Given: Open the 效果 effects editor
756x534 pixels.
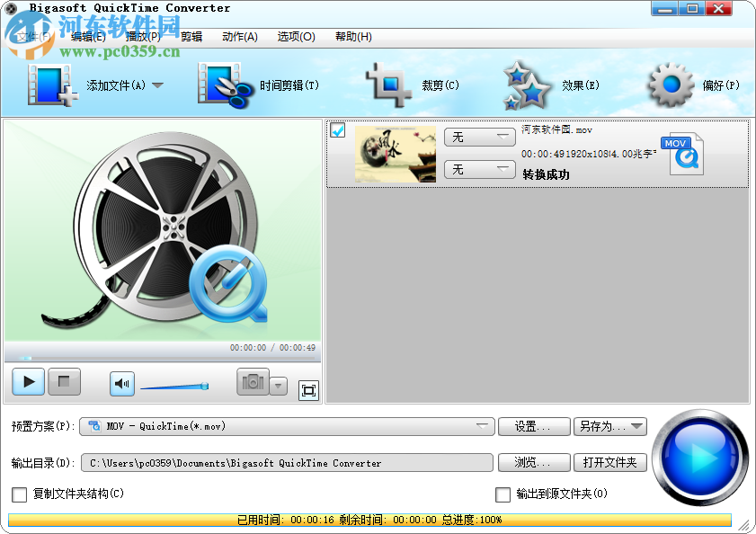Looking at the screenshot, I should coord(552,85).
